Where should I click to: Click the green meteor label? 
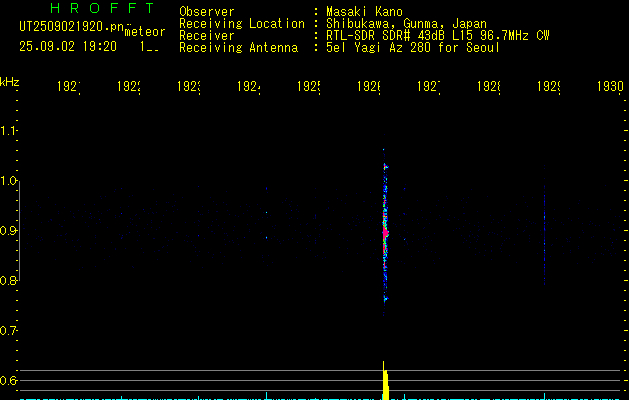(x=145, y=32)
